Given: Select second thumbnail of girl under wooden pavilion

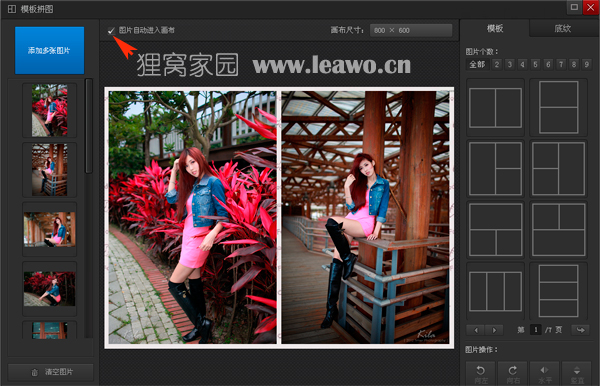Looking at the screenshot, I should point(49,170).
